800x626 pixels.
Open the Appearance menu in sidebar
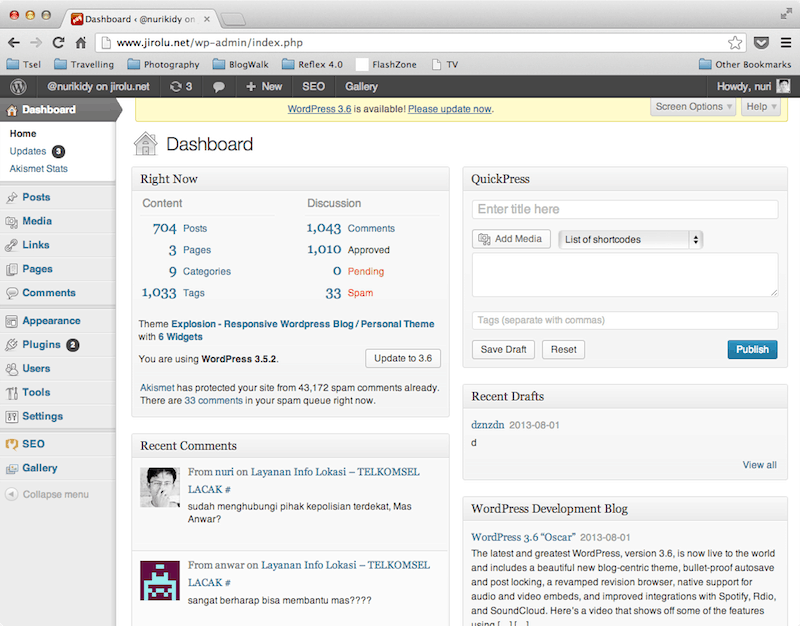50,321
